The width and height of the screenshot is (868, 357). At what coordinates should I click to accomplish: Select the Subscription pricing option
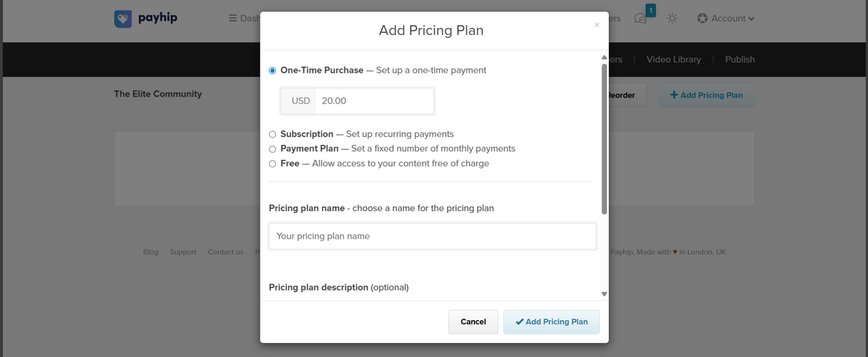(x=272, y=134)
